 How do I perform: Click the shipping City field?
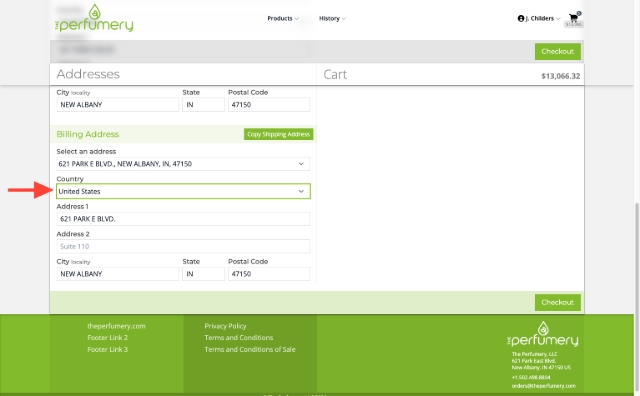pos(118,105)
